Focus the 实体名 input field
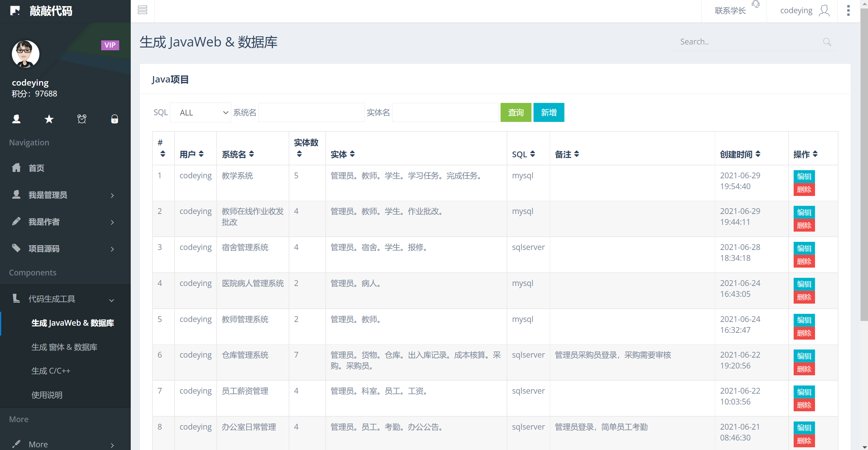This screenshot has width=868, height=450. tap(445, 112)
